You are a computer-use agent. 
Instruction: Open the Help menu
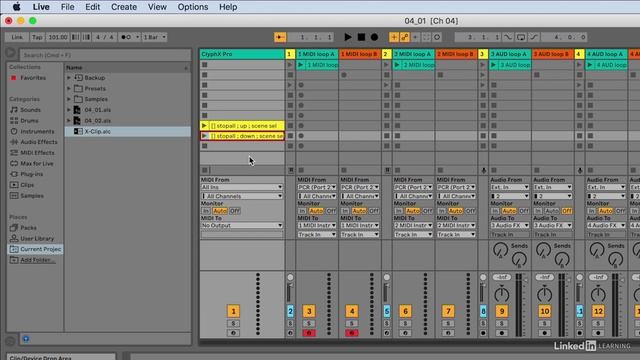228,7
